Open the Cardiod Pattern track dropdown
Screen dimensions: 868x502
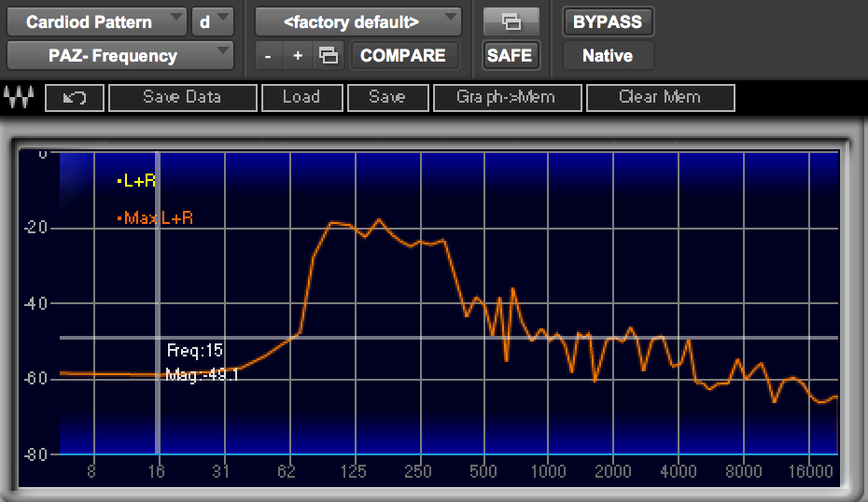96,21
